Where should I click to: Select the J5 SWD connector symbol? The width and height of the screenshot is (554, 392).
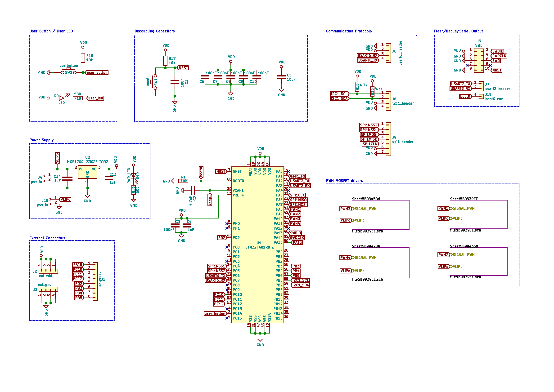coord(479,61)
